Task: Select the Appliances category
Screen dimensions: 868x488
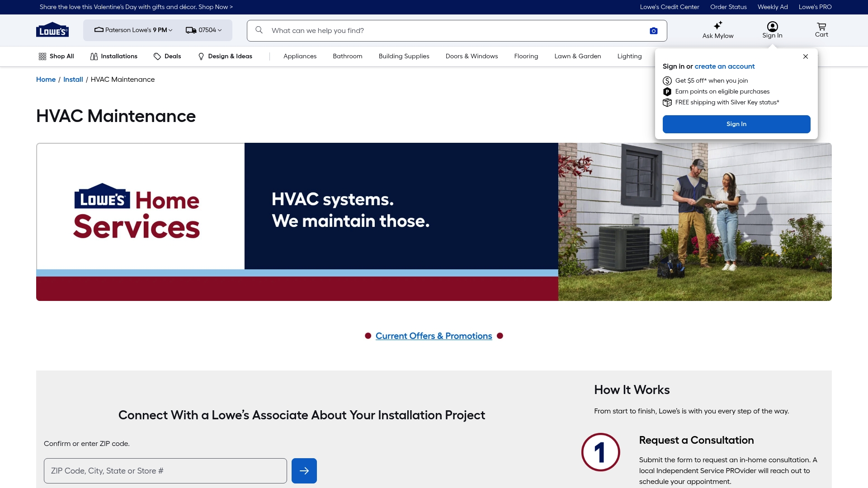Action: 300,56
